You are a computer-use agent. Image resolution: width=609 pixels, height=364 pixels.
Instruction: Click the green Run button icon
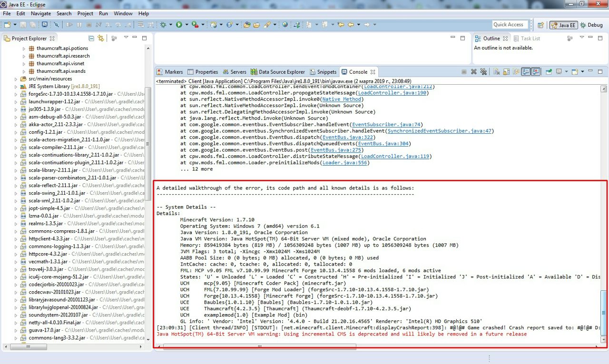(x=179, y=24)
